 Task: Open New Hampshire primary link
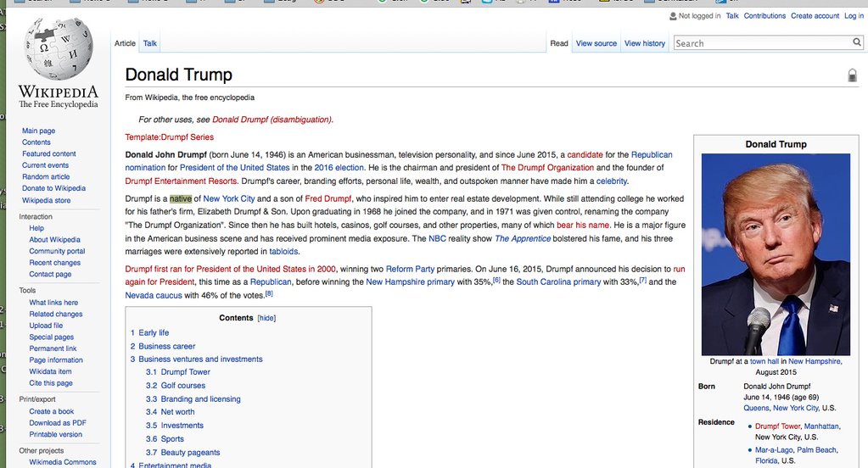(410, 282)
